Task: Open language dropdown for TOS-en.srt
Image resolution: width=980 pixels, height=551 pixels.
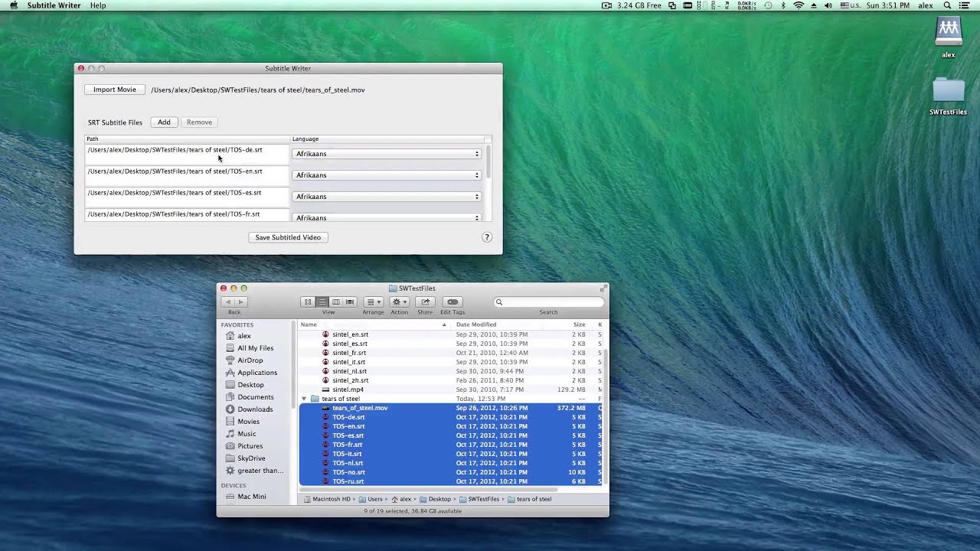Action: point(386,175)
